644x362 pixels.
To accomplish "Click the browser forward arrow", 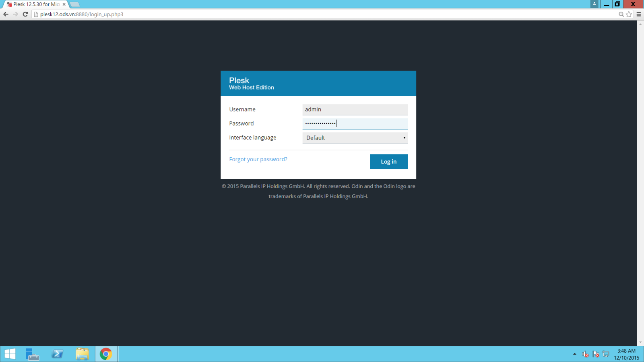I will (15, 14).
